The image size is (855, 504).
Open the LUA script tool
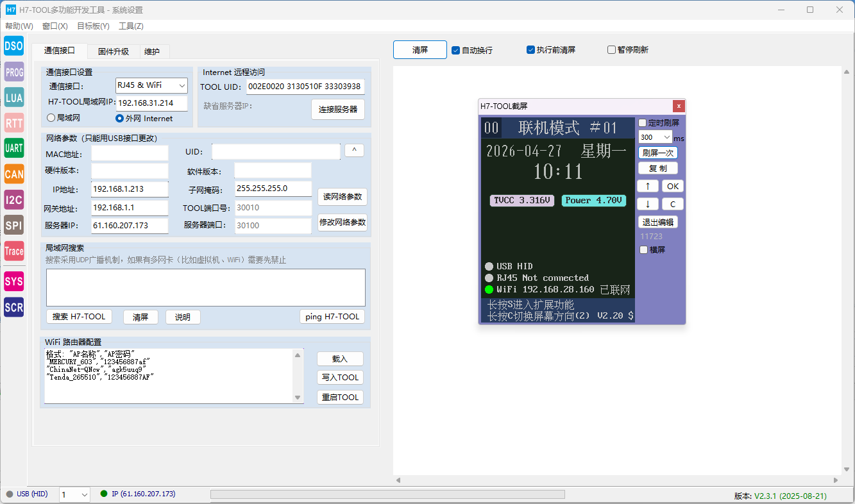tap(13, 97)
